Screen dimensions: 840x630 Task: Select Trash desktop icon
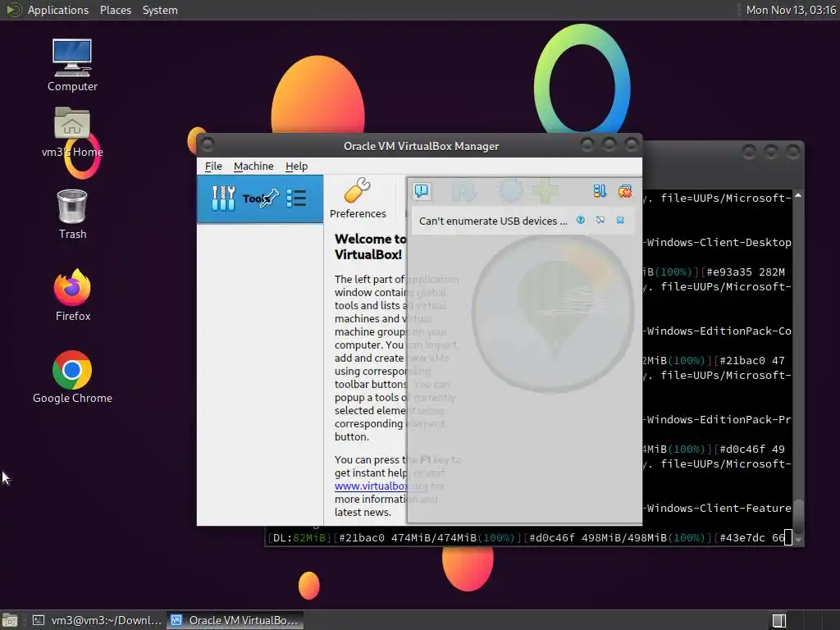coord(72,214)
